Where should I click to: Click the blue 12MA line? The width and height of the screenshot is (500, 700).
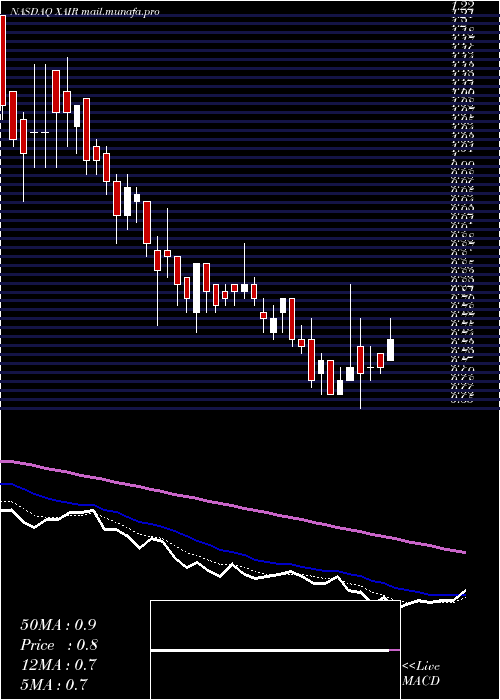click(x=233, y=553)
